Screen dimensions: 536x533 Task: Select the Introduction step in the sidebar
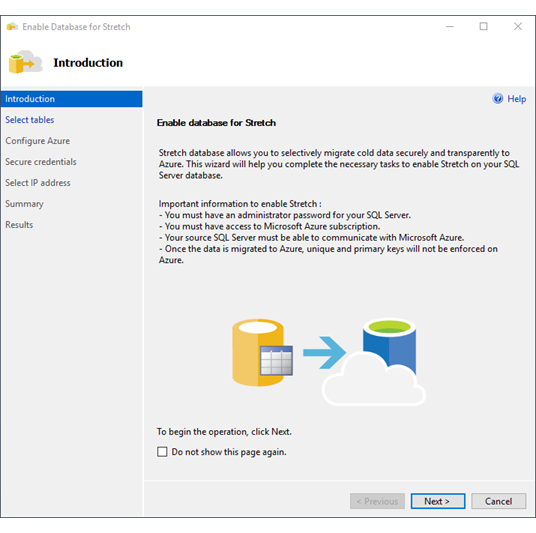[71, 99]
